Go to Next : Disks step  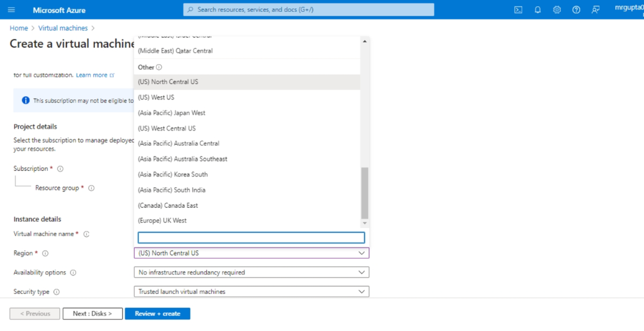point(92,313)
